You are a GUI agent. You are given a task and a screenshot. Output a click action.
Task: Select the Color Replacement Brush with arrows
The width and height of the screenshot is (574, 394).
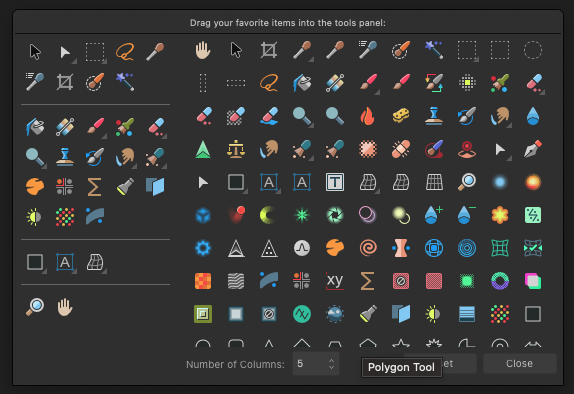[434, 83]
